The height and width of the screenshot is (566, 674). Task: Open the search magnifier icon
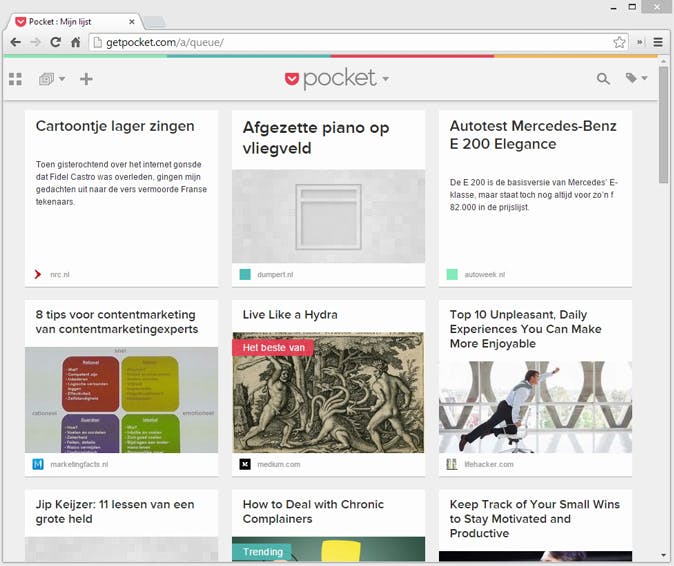[603, 79]
